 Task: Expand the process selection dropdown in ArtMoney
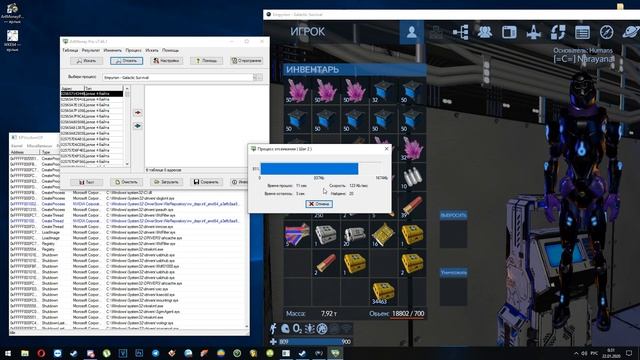(256, 77)
